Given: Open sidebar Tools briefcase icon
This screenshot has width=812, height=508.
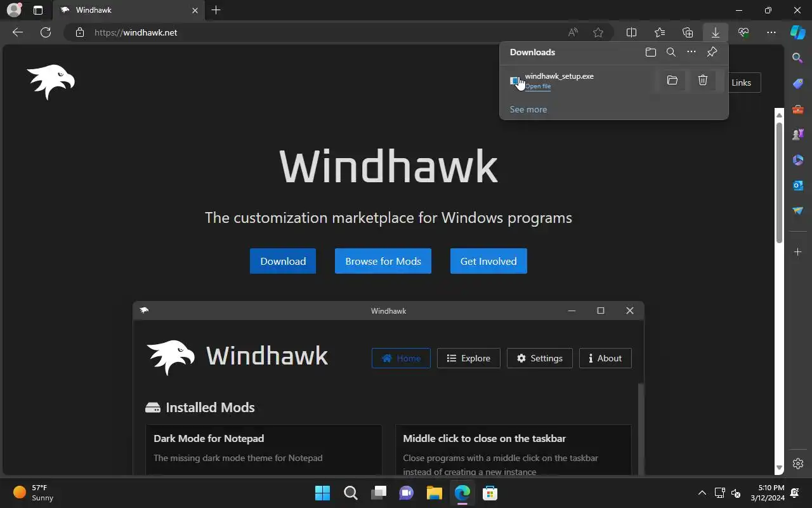Looking at the screenshot, I should [x=798, y=109].
